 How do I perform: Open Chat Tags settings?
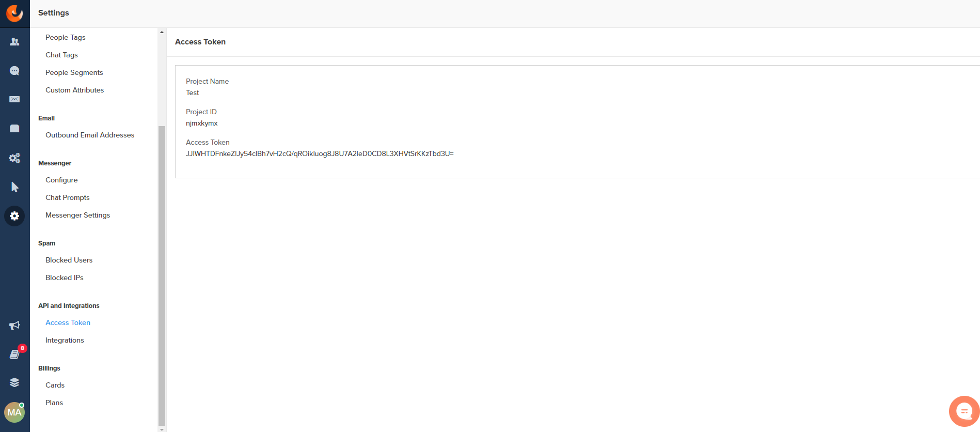[61, 55]
